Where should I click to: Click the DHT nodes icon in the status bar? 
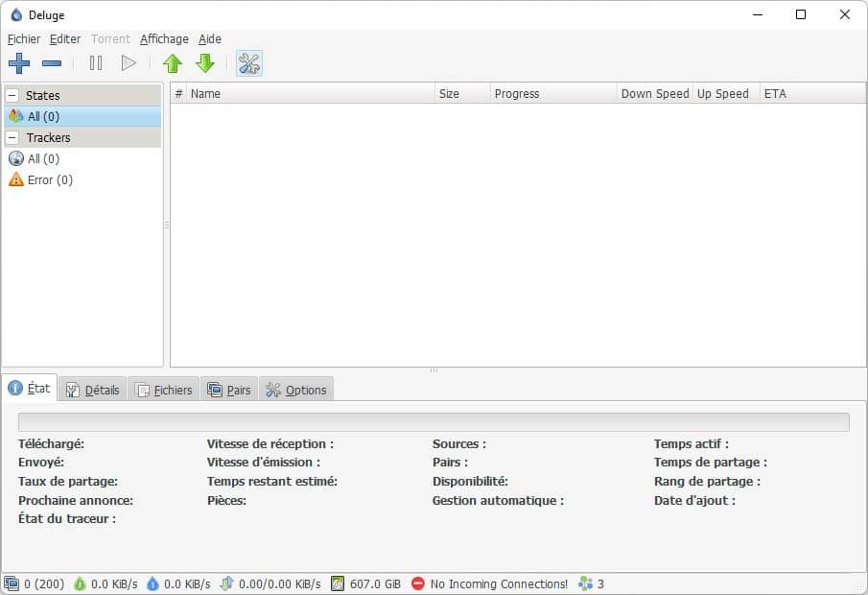click(x=585, y=583)
